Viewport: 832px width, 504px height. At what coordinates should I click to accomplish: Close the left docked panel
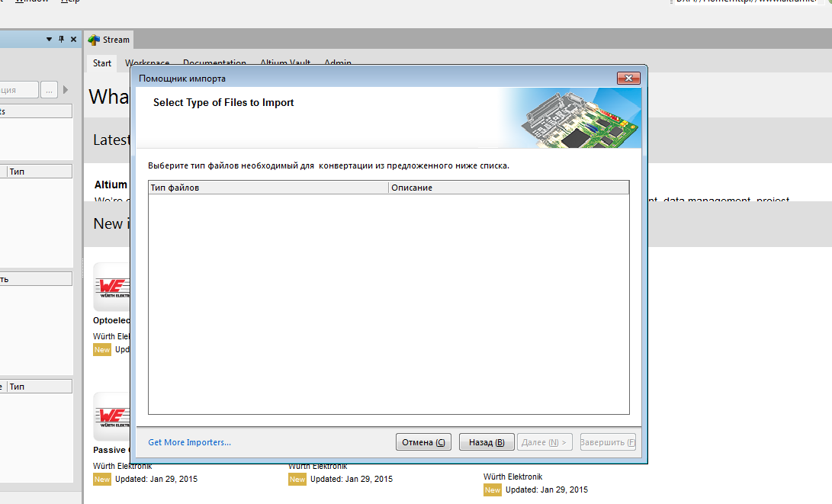pyautogui.click(x=73, y=39)
